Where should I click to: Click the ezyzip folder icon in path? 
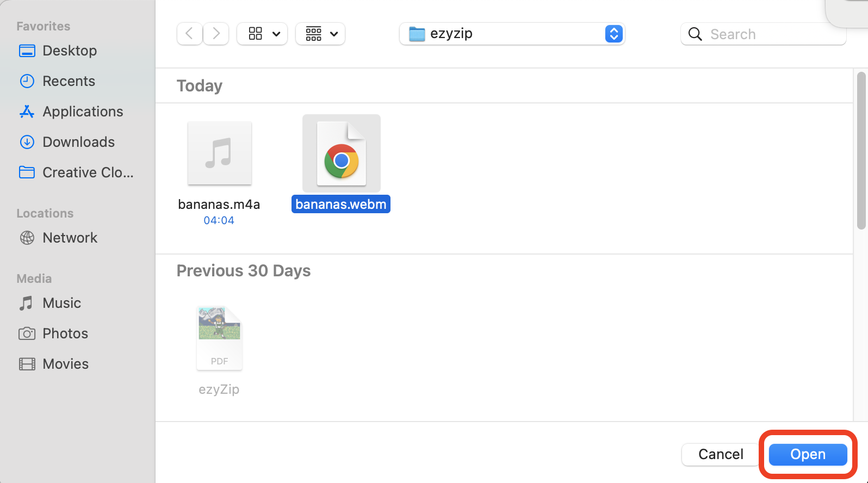click(417, 34)
